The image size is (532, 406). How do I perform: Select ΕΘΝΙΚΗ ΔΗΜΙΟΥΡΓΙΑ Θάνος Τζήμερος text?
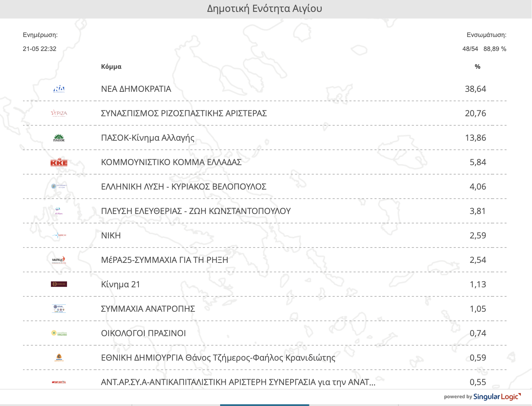[x=218, y=358]
